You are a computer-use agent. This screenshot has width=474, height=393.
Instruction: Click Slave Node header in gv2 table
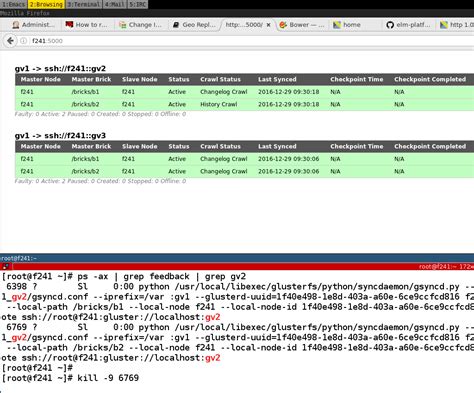point(140,79)
